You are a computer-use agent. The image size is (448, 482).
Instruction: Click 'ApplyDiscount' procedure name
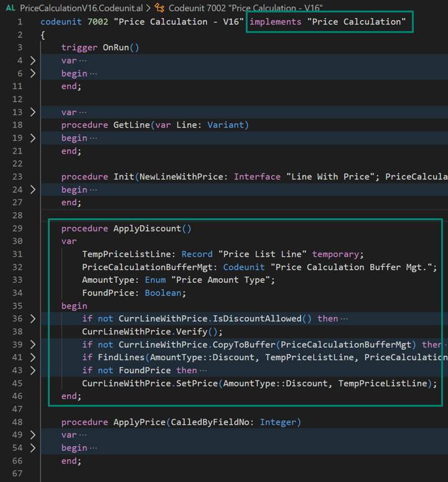[147, 228]
